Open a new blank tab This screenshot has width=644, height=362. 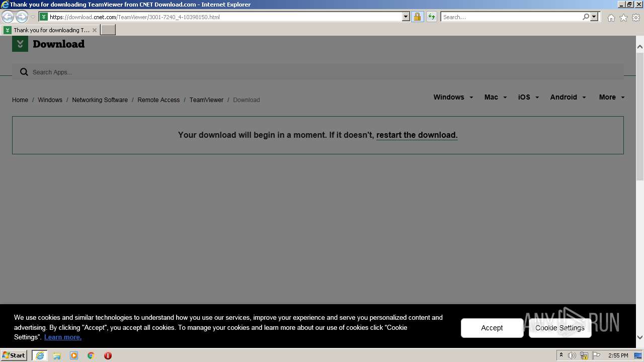[x=108, y=30]
